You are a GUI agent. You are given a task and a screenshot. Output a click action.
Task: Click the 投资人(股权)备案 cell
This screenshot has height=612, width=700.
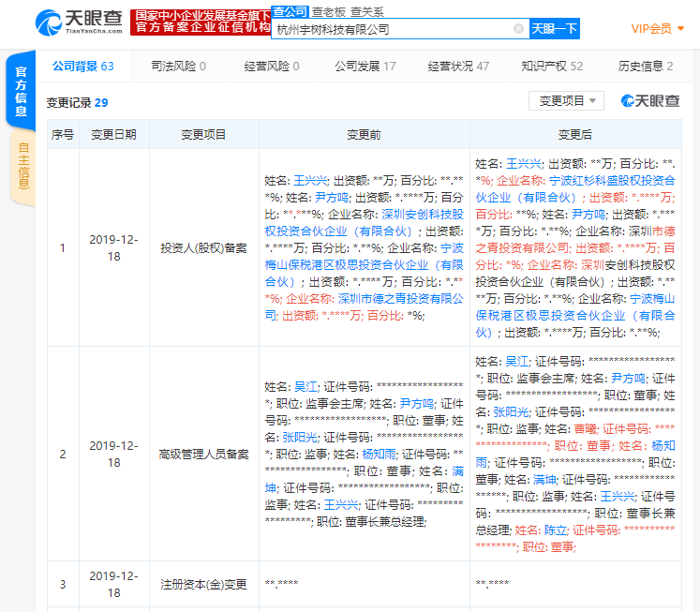(203, 248)
